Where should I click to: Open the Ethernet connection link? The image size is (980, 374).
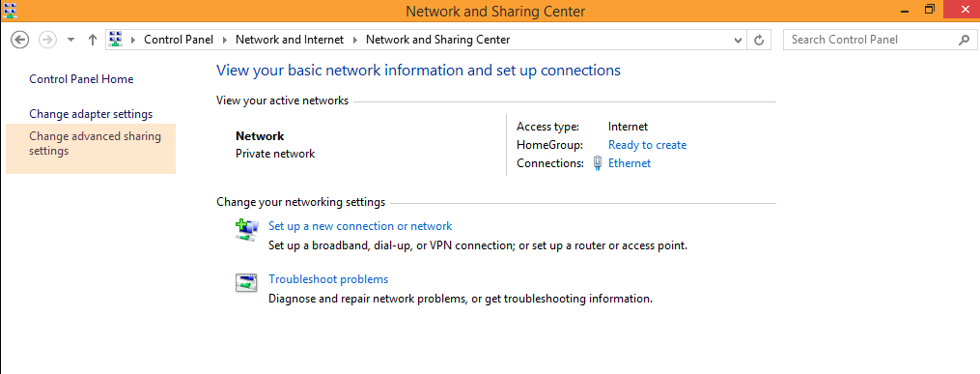630,163
